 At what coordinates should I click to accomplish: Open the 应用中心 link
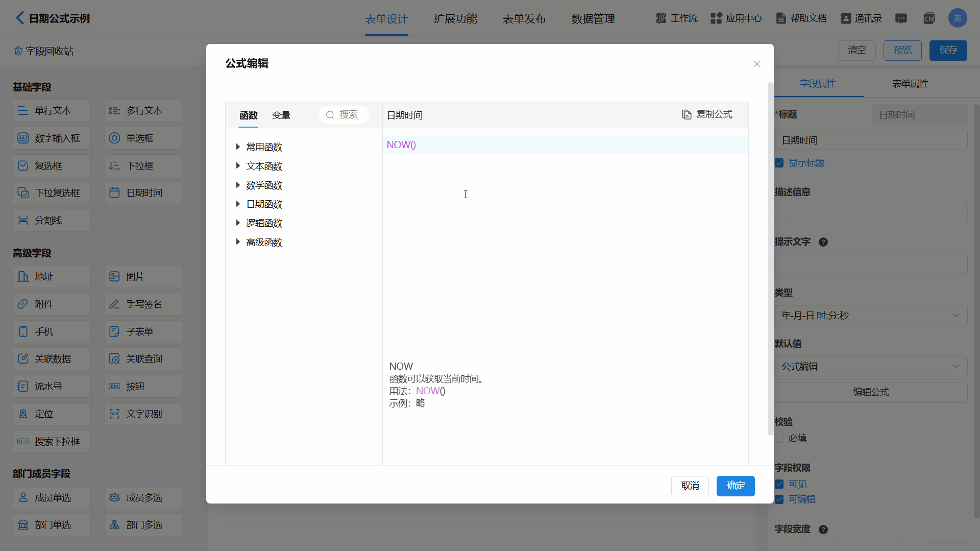coord(736,18)
